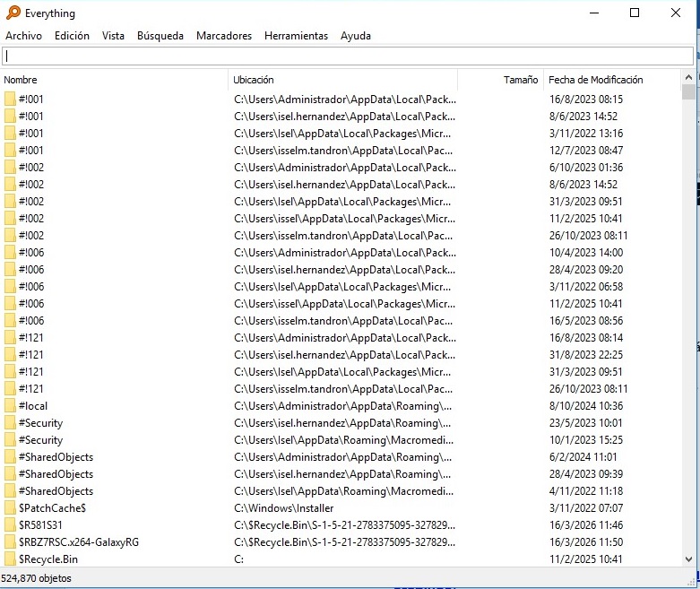
Task: Select the $RBZ7RSC.x264-GalaxyRG entry name
Action: (x=79, y=541)
